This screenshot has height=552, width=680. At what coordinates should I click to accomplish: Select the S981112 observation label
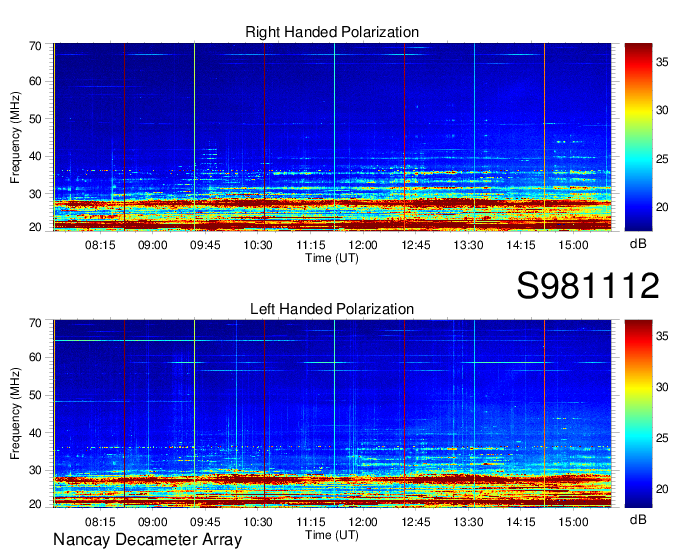588,285
